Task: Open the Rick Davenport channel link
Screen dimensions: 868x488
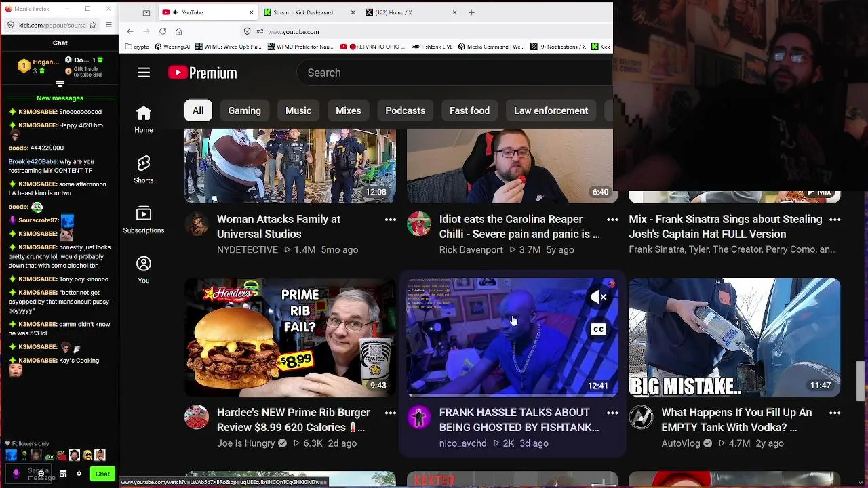Action: pos(471,250)
